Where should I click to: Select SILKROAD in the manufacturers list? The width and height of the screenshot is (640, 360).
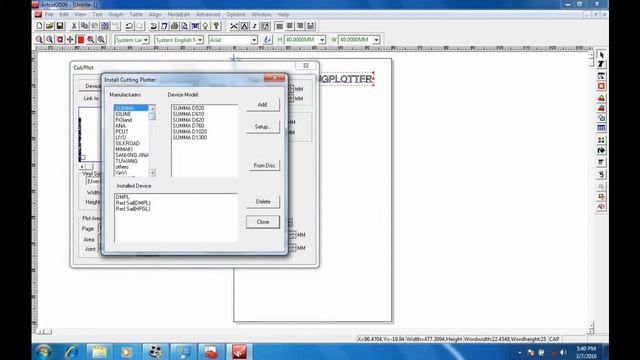click(x=127, y=144)
